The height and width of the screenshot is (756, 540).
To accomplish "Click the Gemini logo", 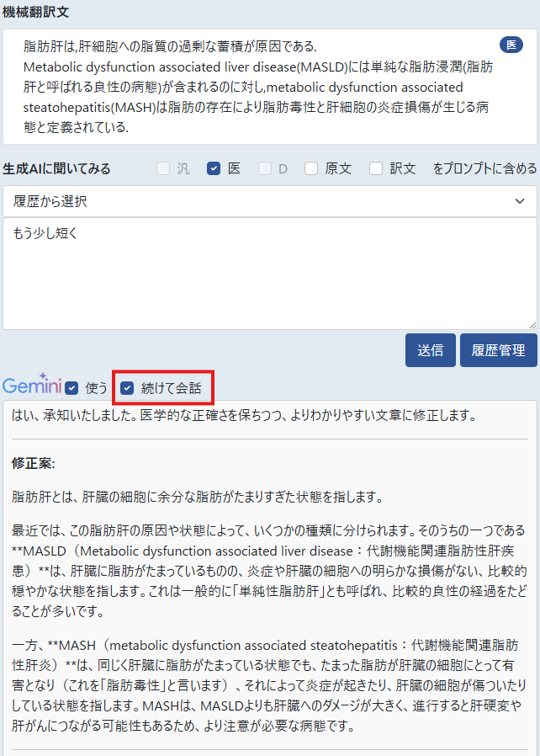I will (31, 386).
